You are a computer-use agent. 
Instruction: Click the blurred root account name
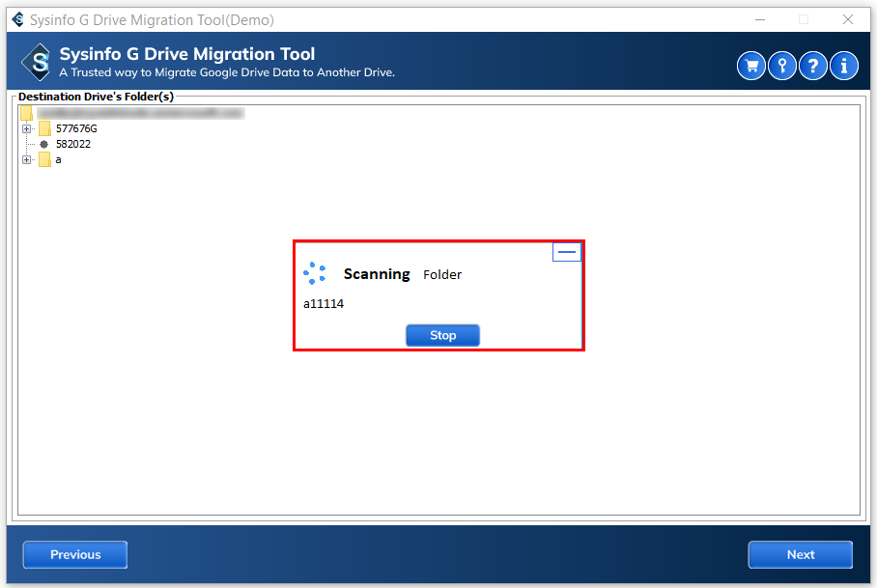[x=140, y=113]
